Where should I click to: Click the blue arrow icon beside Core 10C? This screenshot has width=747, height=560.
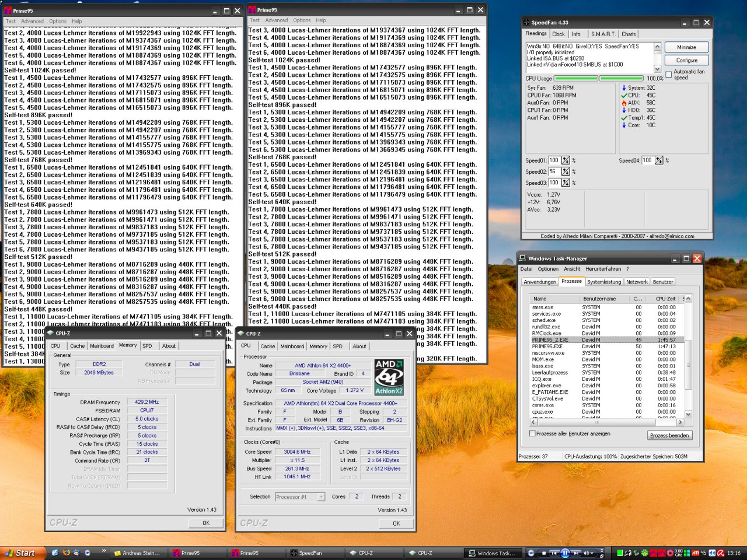point(624,125)
